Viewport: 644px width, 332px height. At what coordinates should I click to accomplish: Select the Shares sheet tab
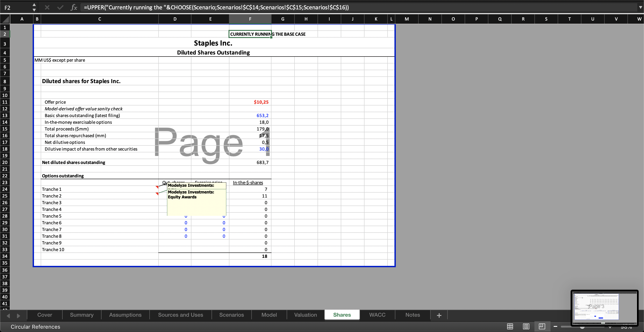(x=342, y=315)
